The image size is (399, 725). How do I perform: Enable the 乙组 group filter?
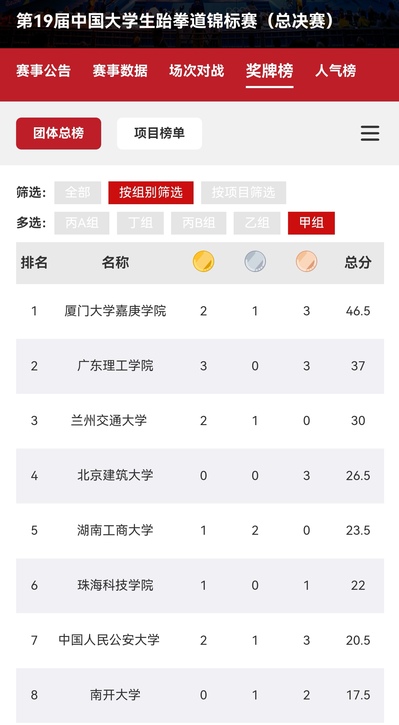point(257,223)
